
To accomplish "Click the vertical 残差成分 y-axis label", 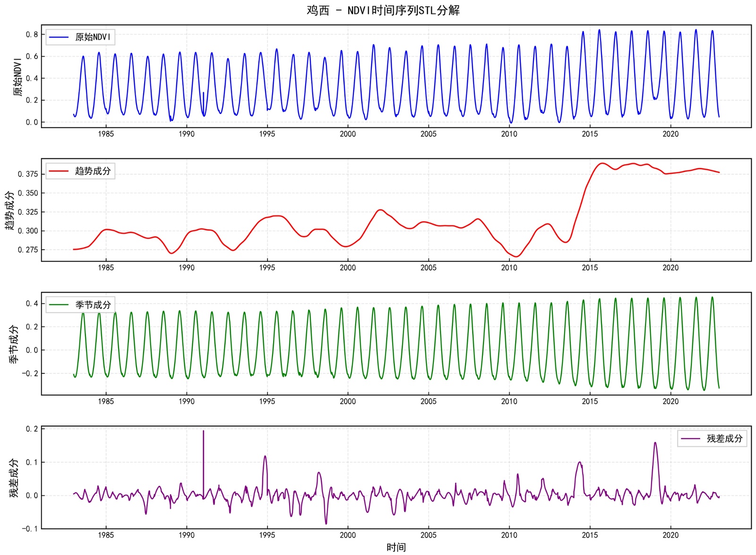I will coord(14,477).
